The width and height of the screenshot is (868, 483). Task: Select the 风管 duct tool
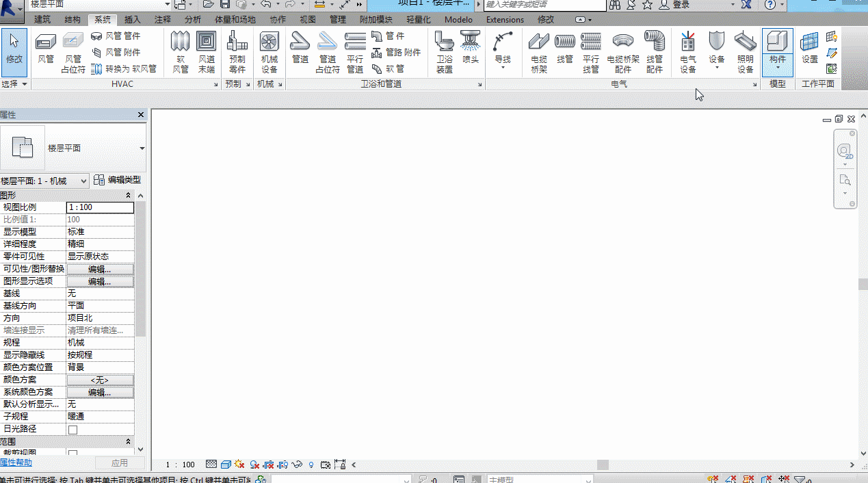pos(46,49)
